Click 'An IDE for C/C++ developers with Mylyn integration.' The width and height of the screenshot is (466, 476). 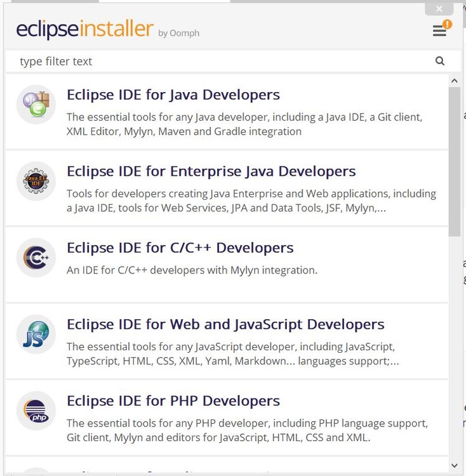(x=192, y=270)
